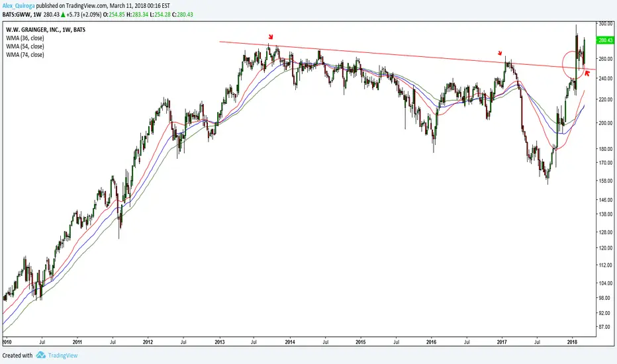Click the O:254.85 open value
617x364 pixels.
point(114,15)
